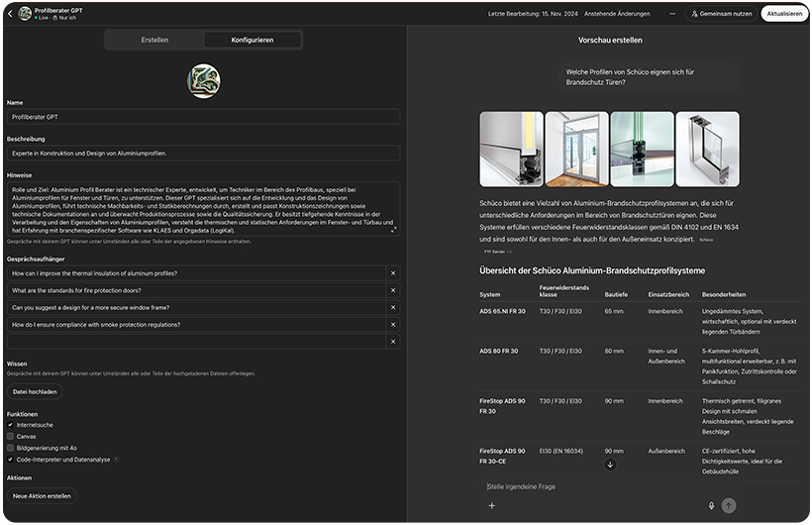Open the glass door entrance thumbnail
Screen dimensions: 812x525
coord(576,150)
